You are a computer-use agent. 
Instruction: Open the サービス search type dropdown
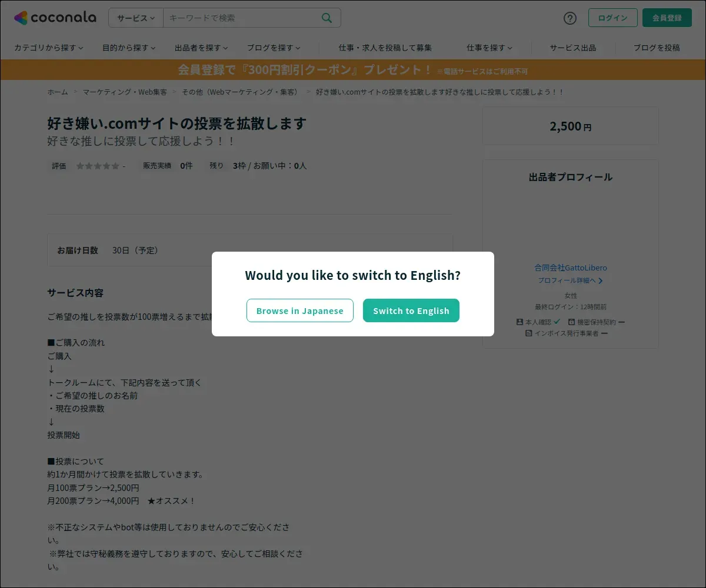[136, 18]
